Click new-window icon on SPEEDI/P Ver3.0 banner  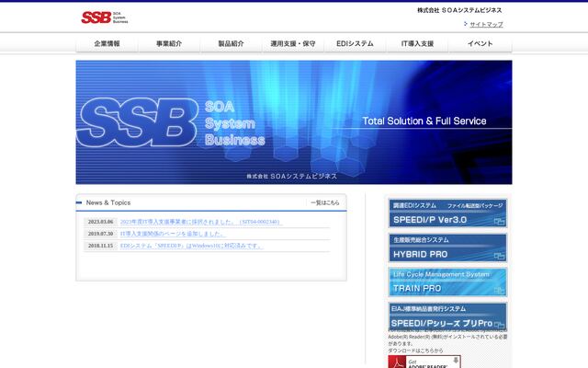[x=499, y=222]
